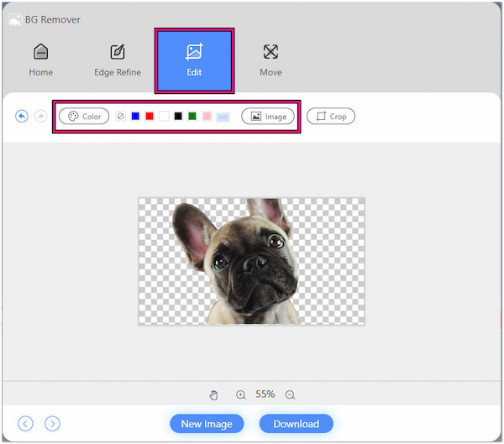
Task: Open the Color picker button
Action: click(84, 117)
